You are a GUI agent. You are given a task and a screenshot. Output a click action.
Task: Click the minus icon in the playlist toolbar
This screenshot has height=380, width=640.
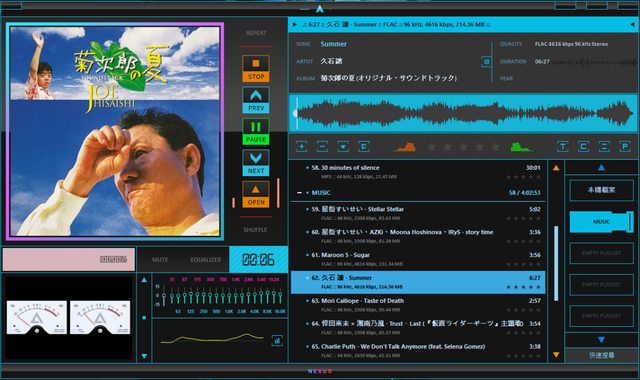[x=322, y=147]
